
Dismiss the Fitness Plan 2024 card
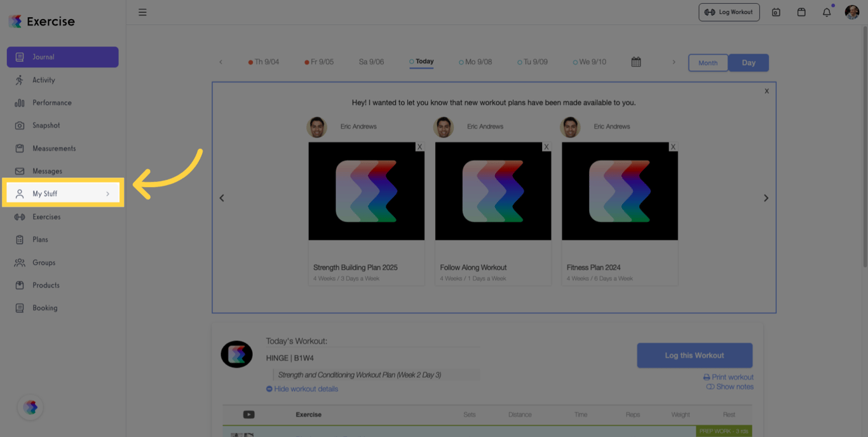[673, 147]
